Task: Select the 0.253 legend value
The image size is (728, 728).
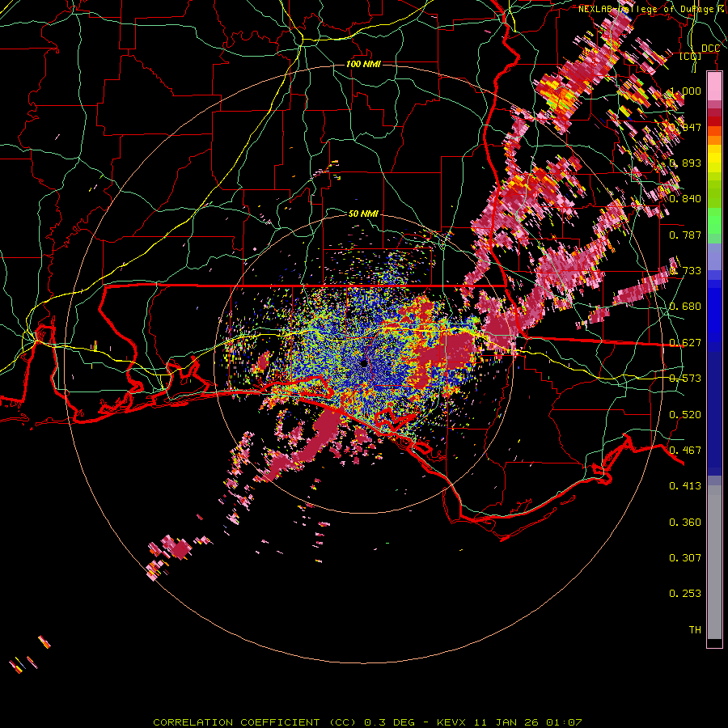Action: tap(685, 594)
